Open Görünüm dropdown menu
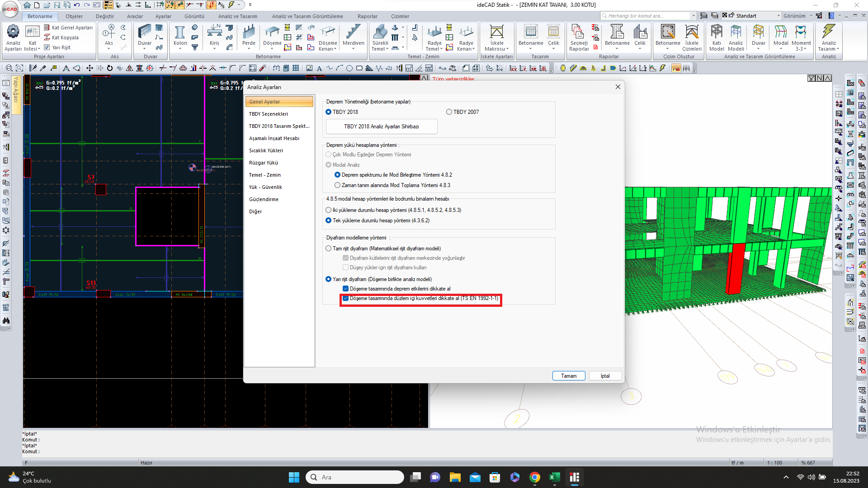Viewport: 868px width, 488px height. click(797, 16)
